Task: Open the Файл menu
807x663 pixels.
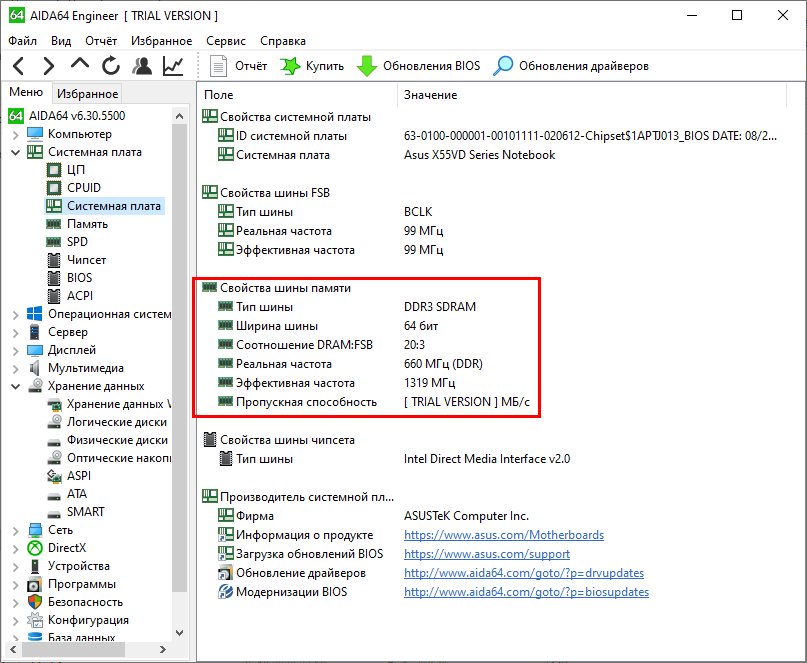Action: pos(23,41)
